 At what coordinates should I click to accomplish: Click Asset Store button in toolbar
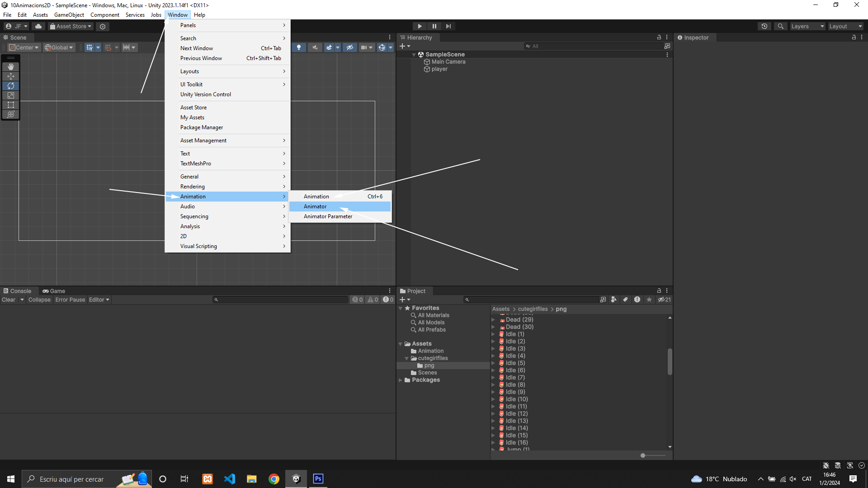[71, 26]
